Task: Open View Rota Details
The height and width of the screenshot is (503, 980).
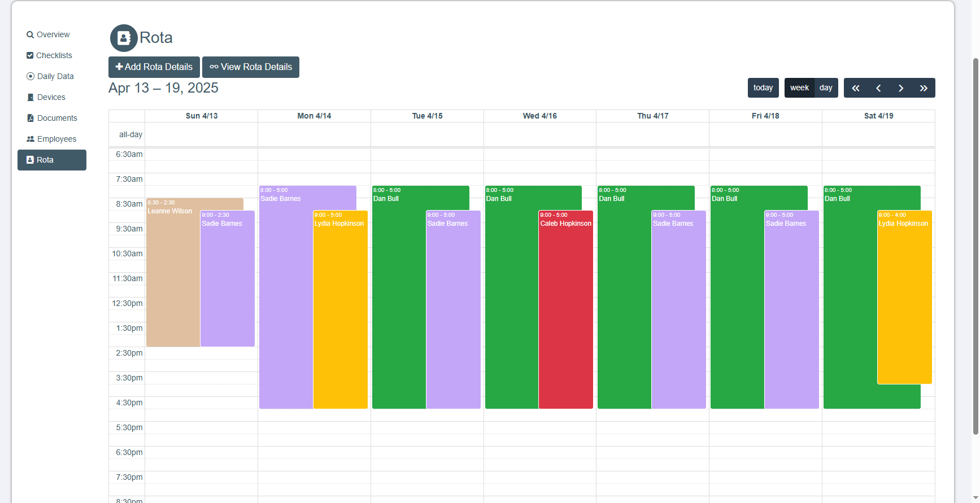Action: 251,67
